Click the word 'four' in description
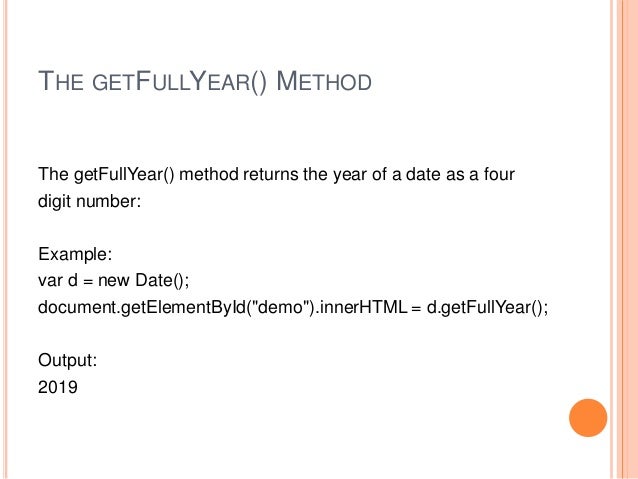The width and height of the screenshot is (638, 479). pyautogui.click(x=499, y=174)
